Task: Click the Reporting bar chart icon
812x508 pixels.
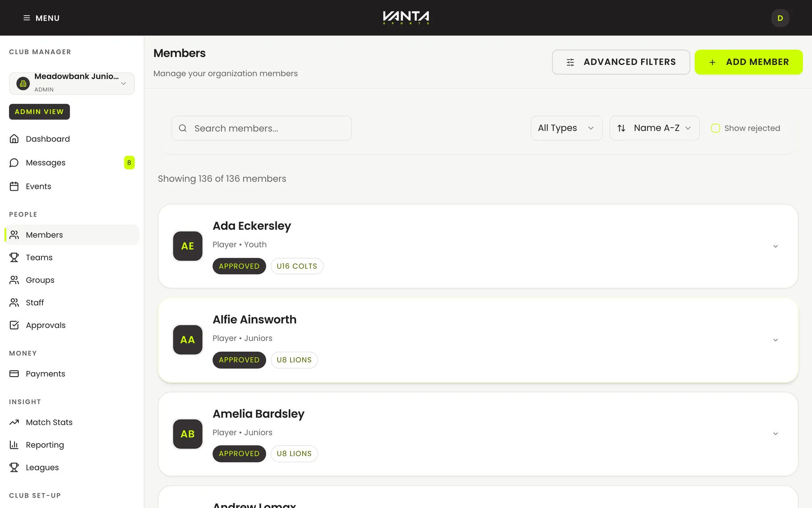Action: pyautogui.click(x=14, y=445)
